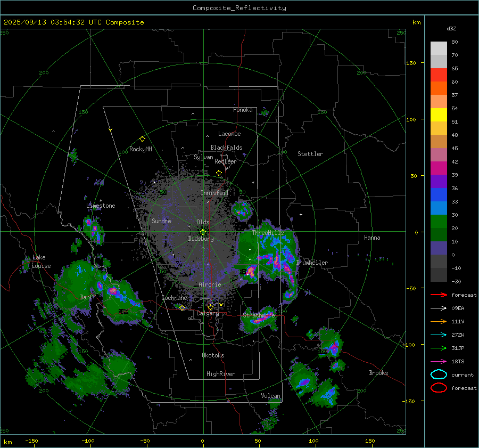Click the Cochrane town label

coord(174,298)
